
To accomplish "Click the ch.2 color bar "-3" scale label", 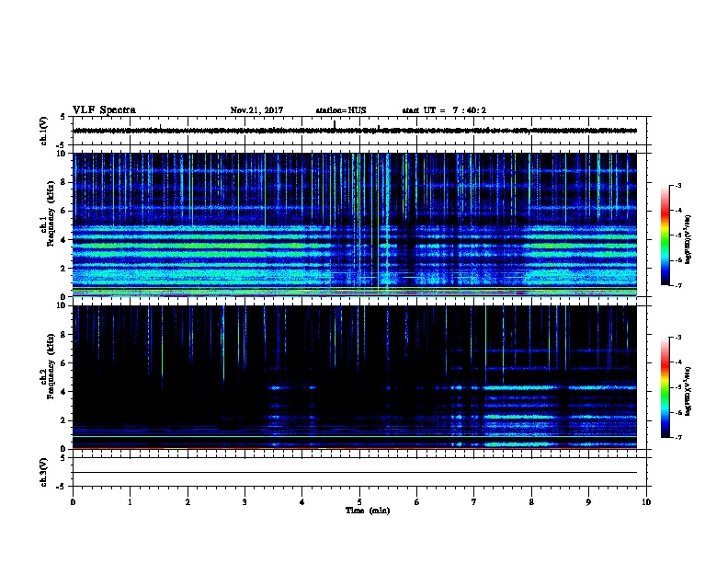I will tap(678, 338).
